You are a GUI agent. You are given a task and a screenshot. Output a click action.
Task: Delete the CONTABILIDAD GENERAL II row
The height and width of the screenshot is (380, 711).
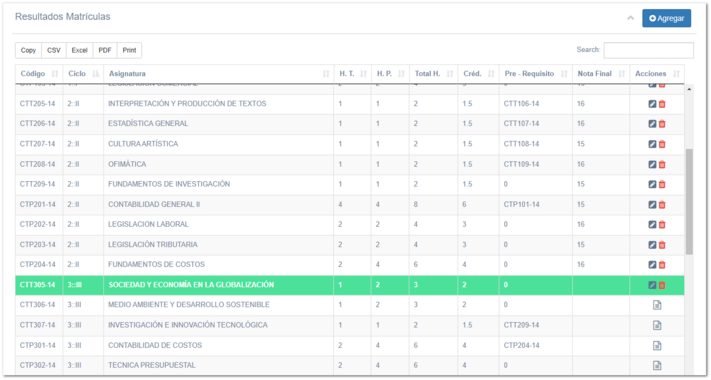point(662,205)
